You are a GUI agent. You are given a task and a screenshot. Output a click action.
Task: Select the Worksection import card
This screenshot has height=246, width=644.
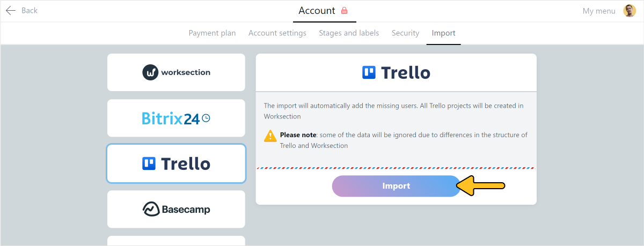(x=176, y=72)
